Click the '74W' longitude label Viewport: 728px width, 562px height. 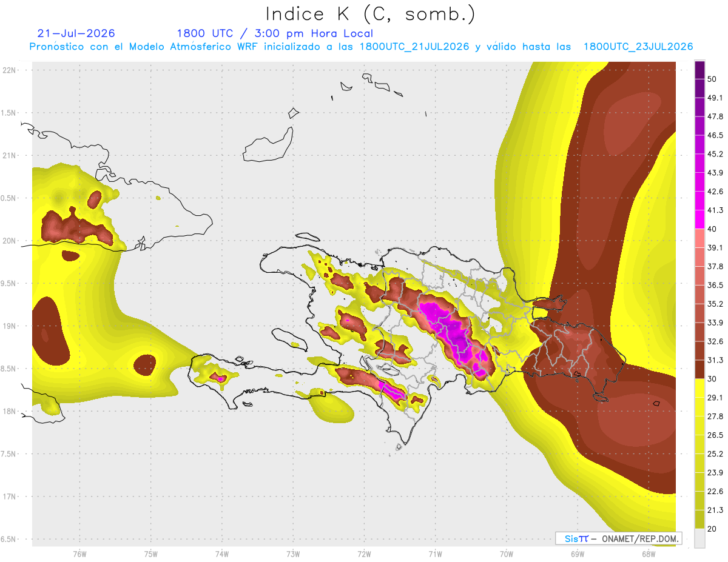[x=222, y=554]
